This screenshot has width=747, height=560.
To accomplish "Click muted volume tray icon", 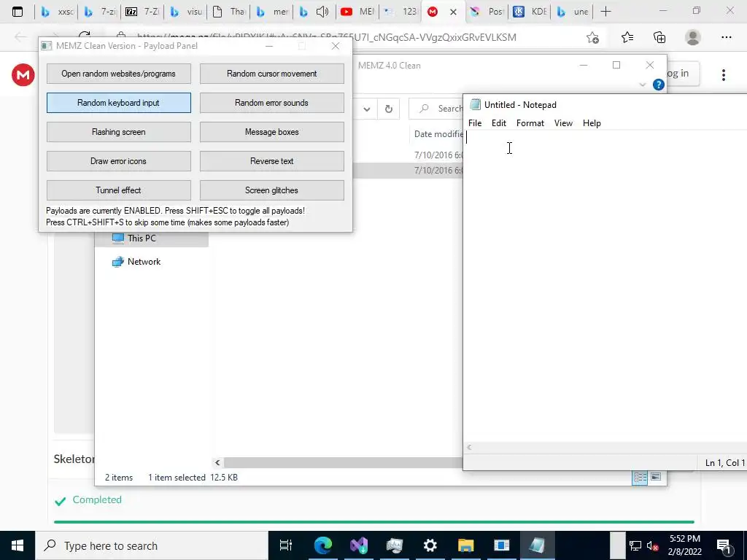I will 652,545.
